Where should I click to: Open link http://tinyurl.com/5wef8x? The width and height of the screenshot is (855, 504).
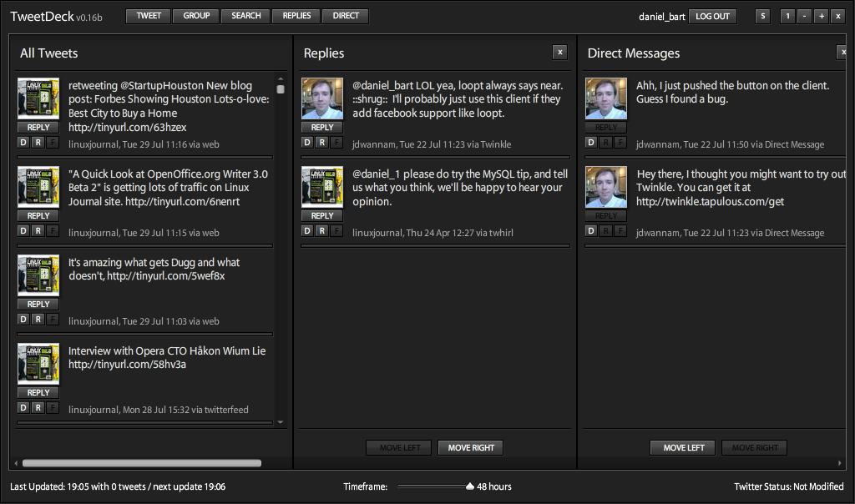(166, 275)
